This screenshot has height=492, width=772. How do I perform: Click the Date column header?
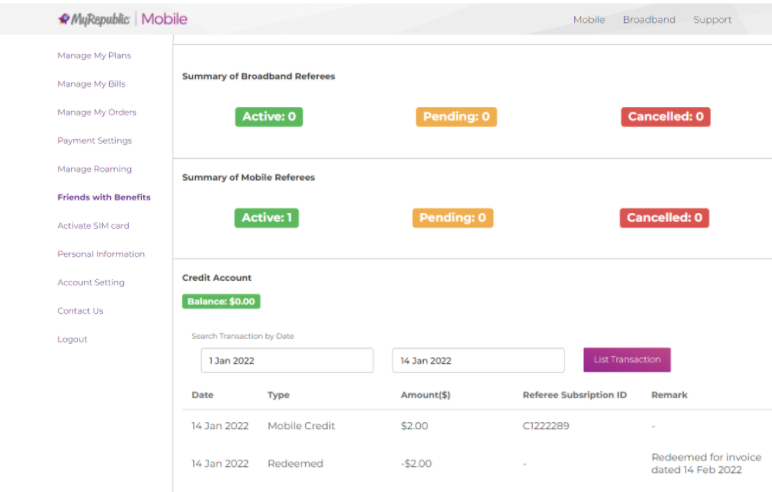click(x=202, y=395)
